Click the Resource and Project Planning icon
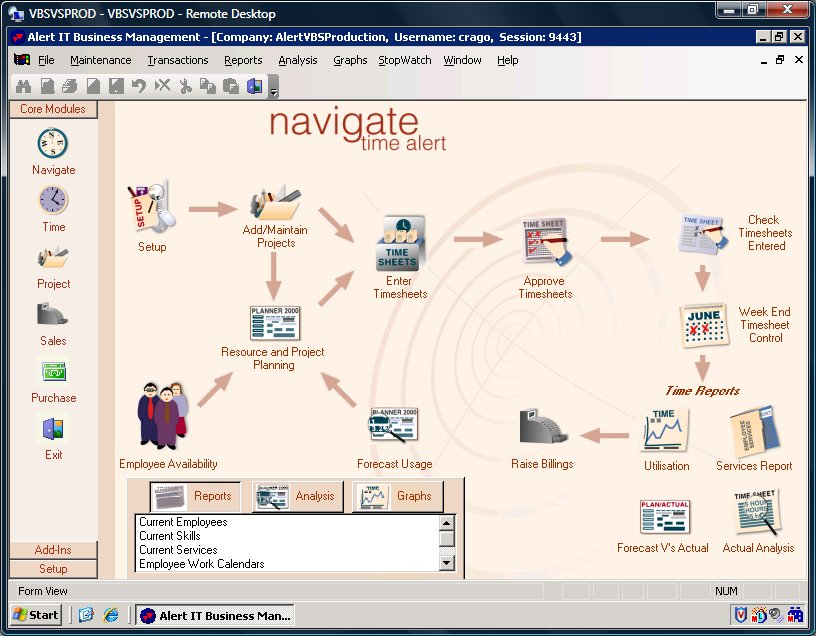This screenshot has height=636, width=816. 275,323
